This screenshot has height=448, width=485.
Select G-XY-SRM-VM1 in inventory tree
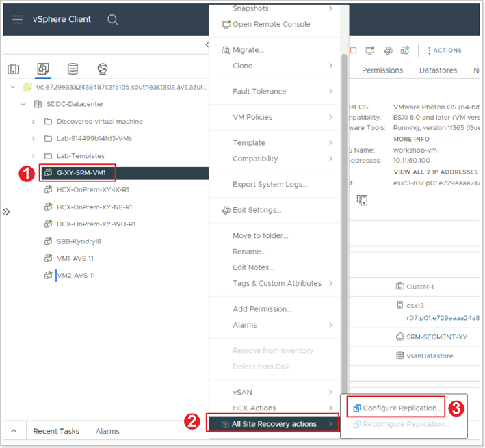click(x=81, y=173)
